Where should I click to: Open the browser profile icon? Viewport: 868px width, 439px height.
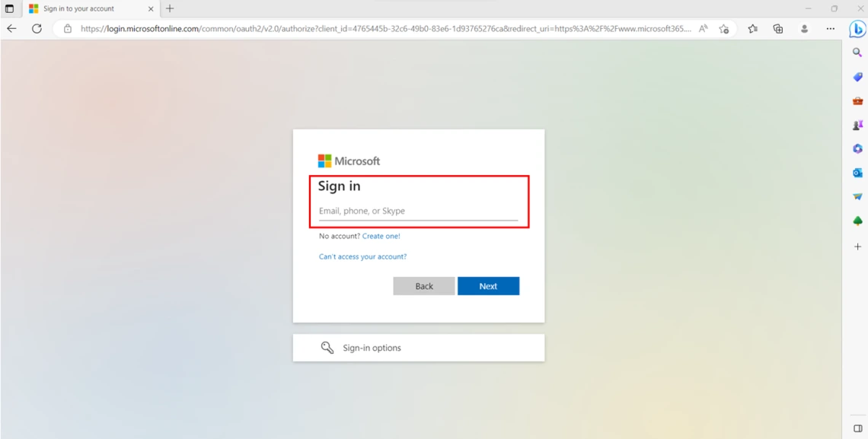coord(805,29)
